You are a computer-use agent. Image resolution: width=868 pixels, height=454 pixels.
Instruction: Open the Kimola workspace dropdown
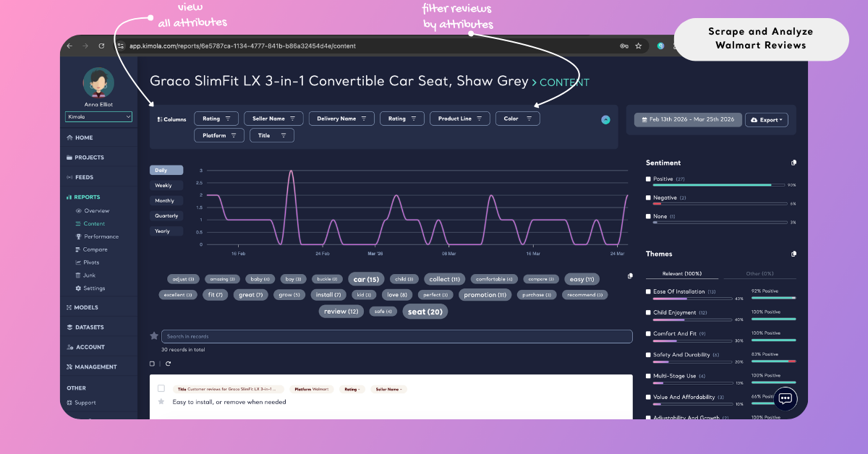[x=98, y=116]
